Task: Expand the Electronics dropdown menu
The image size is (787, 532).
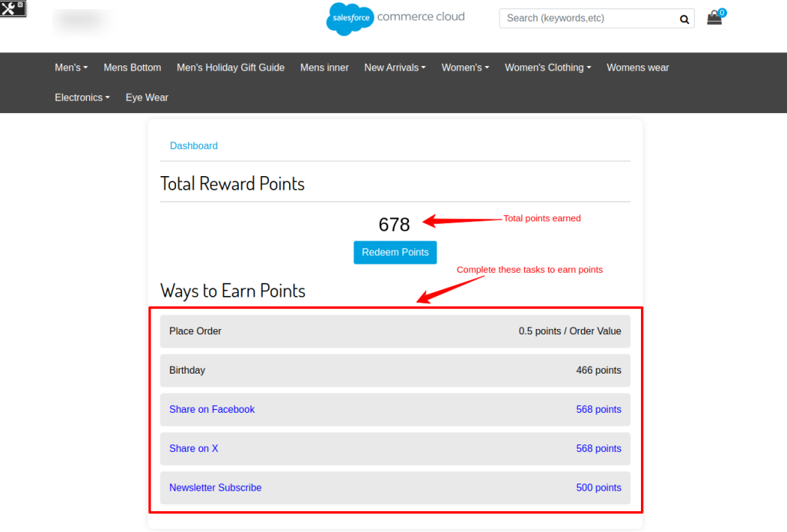Action: 82,98
